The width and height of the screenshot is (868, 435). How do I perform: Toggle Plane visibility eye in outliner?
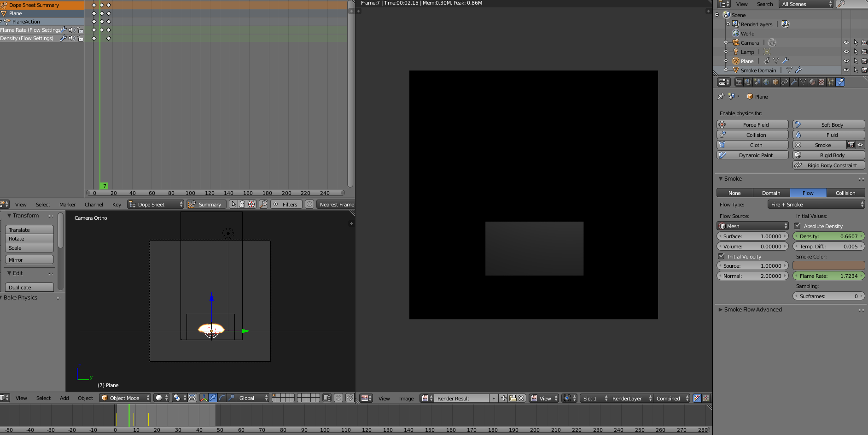[846, 61]
